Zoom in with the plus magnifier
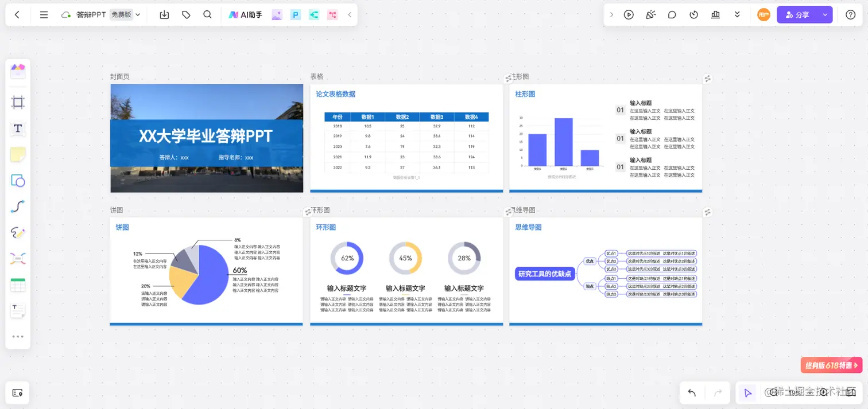 [824, 392]
